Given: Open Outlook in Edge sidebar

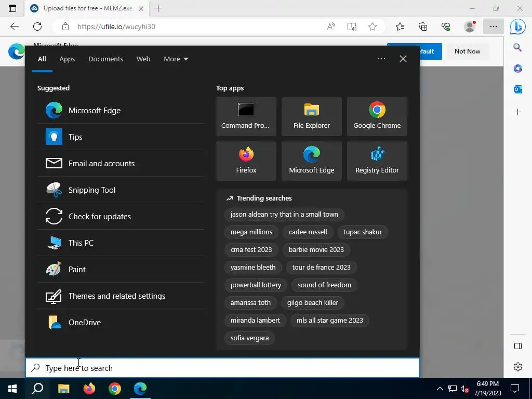Looking at the screenshot, I should pos(517,89).
